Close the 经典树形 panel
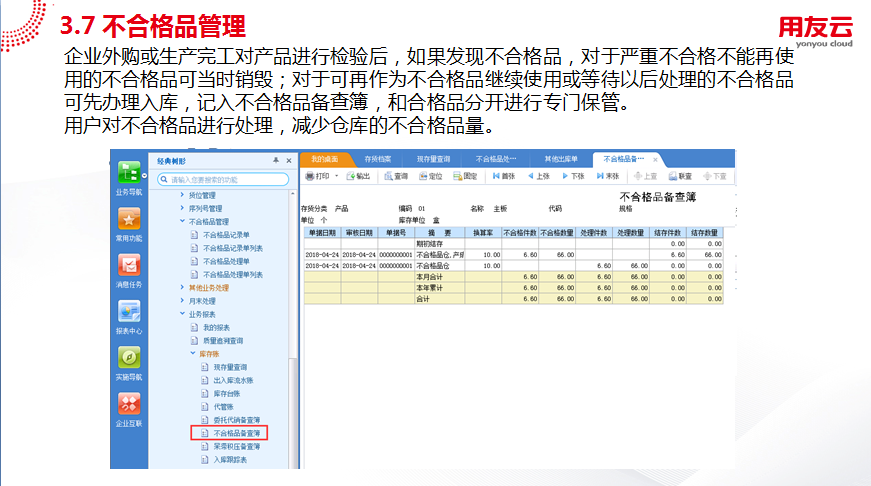This screenshot has width=871, height=486. click(288, 160)
